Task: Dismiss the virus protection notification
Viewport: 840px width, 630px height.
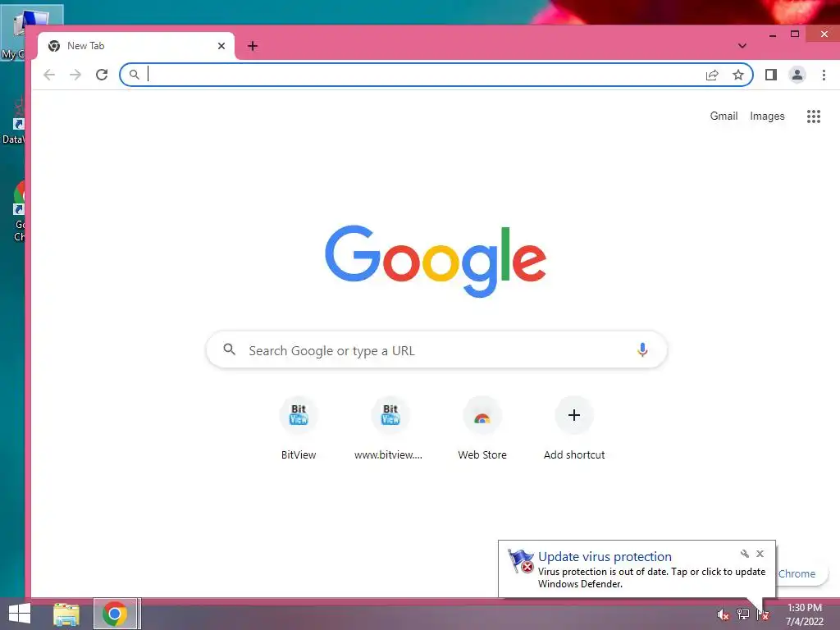Action: click(x=760, y=554)
